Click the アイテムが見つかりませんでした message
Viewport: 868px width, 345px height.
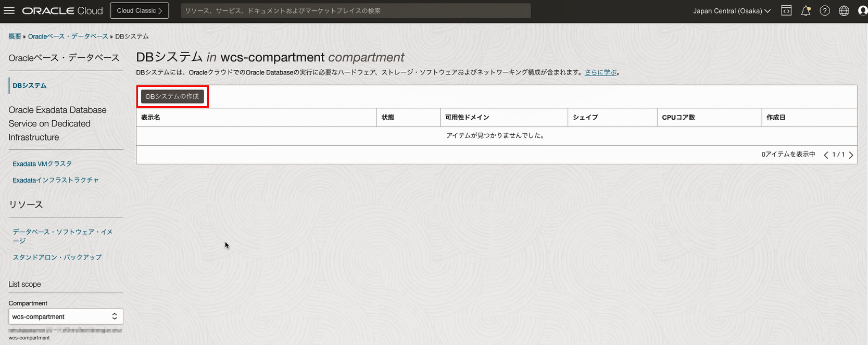[496, 136]
